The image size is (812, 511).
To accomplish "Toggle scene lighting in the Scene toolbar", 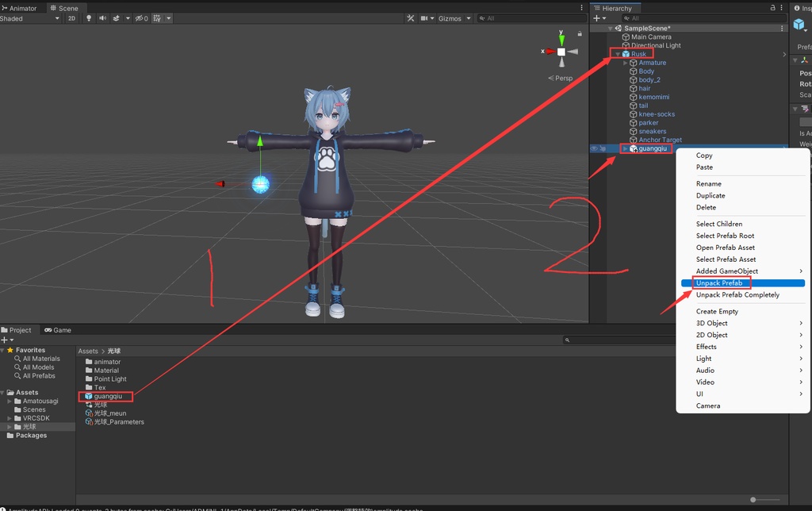I will (90, 17).
